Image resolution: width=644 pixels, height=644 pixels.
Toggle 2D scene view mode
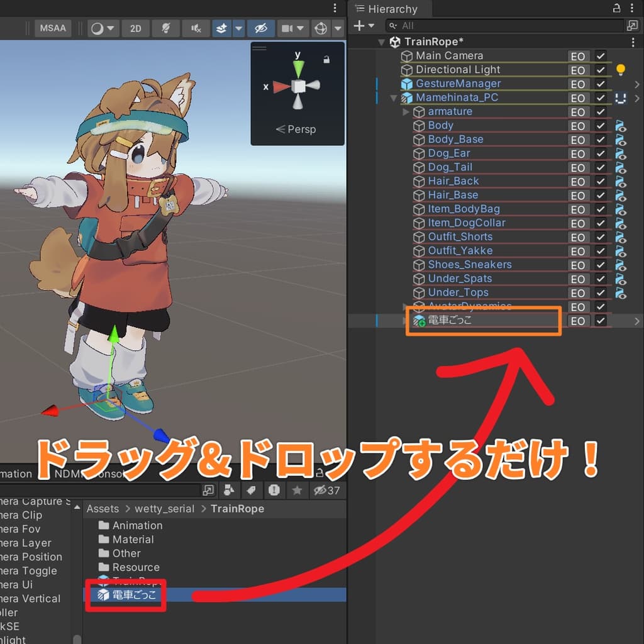click(136, 28)
